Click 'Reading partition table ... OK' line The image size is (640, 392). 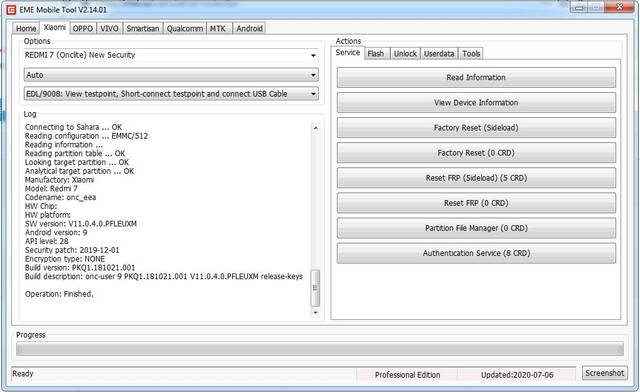pos(75,154)
